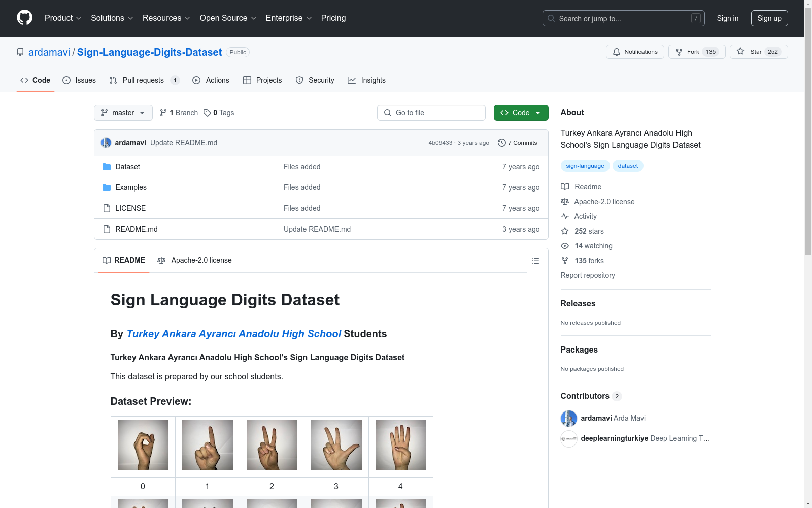The image size is (812, 508).
Task: Click the hand sign thumbnail for digit 3
Action: click(336, 445)
